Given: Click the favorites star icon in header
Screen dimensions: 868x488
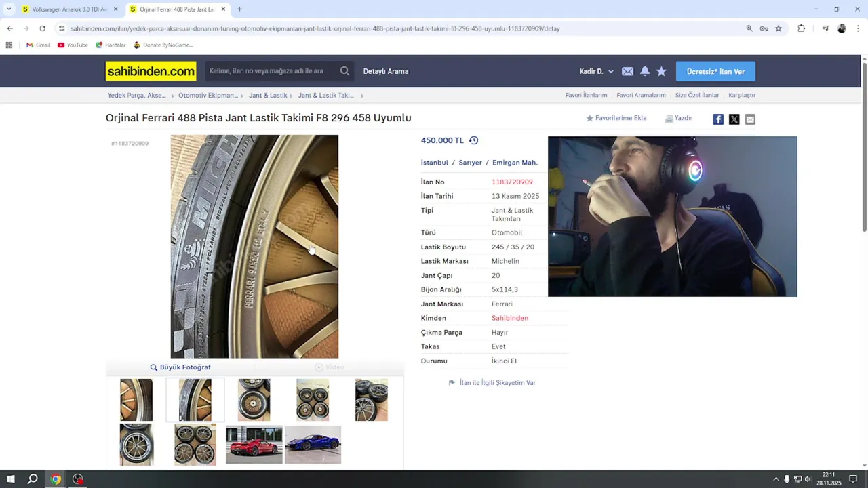Looking at the screenshot, I should [x=661, y=71].
